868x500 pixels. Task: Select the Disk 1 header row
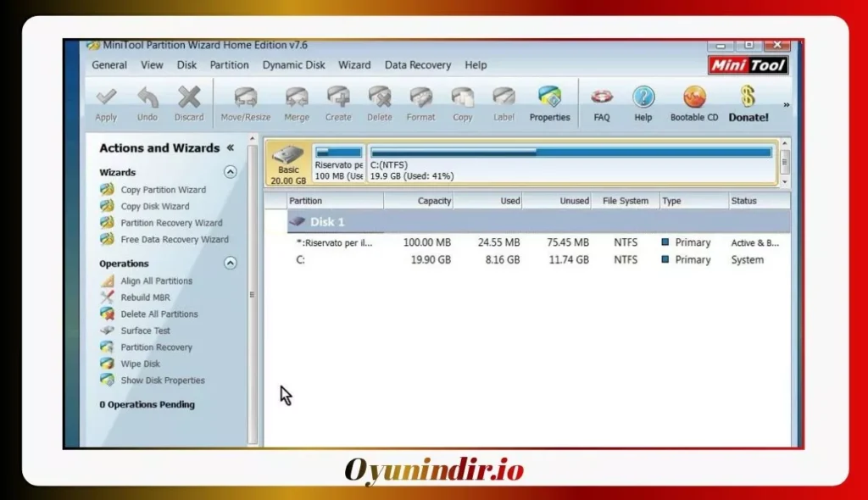538,221
